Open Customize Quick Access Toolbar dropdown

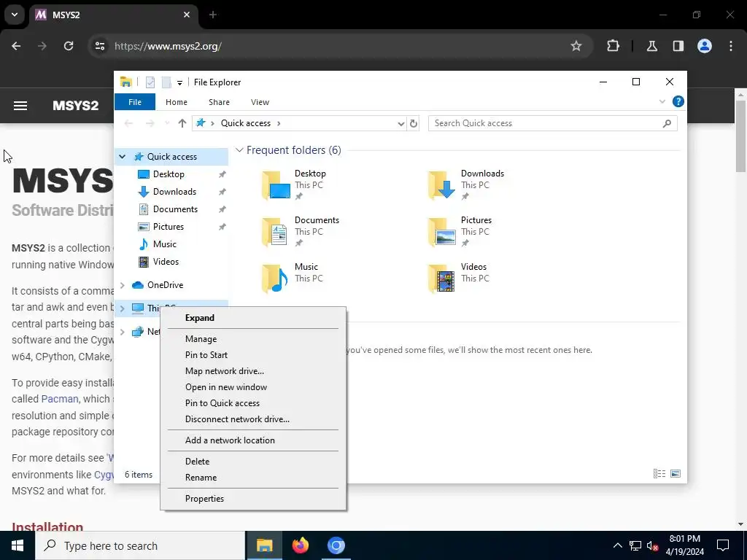tap(179, 83)
